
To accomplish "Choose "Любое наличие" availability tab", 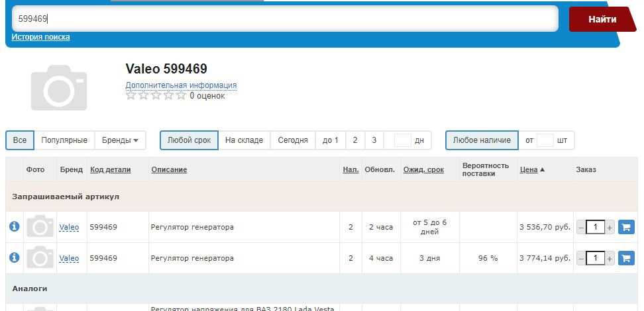I will pyautogui.click(x=482, y=140).
